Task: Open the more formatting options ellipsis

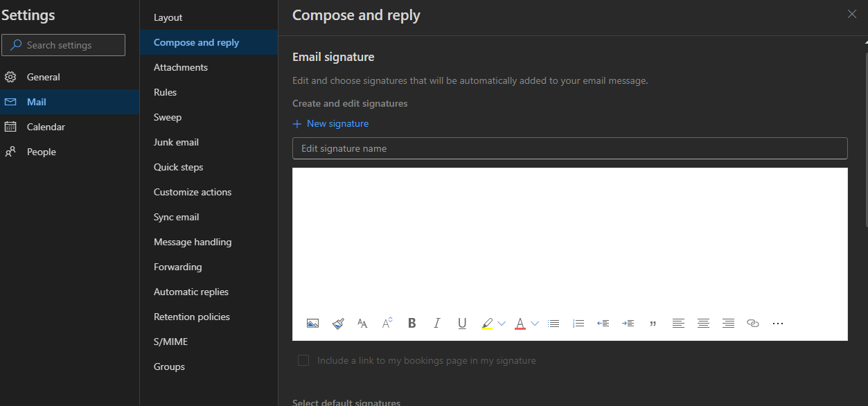Action: pyautogui.click(x=778, y=324)
